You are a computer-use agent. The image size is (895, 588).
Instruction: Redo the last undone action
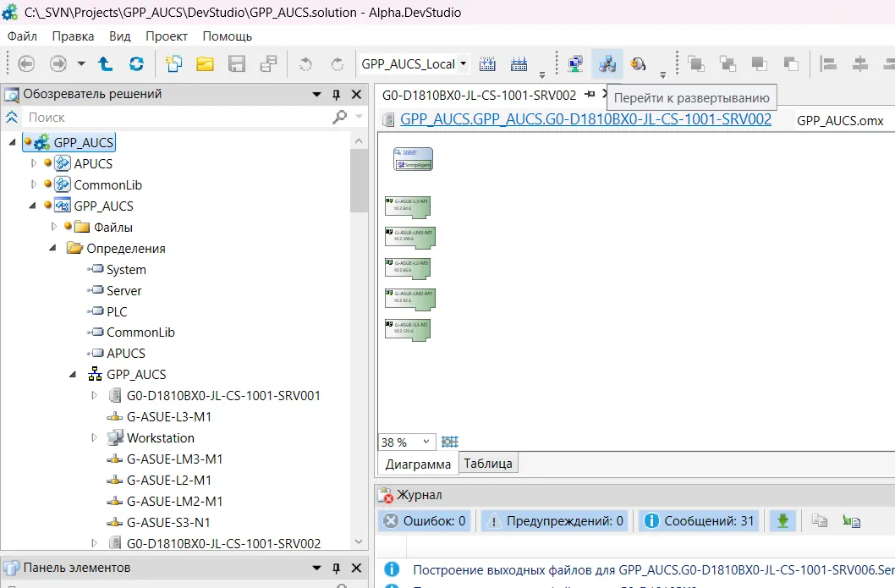click(x=338, y=64)
